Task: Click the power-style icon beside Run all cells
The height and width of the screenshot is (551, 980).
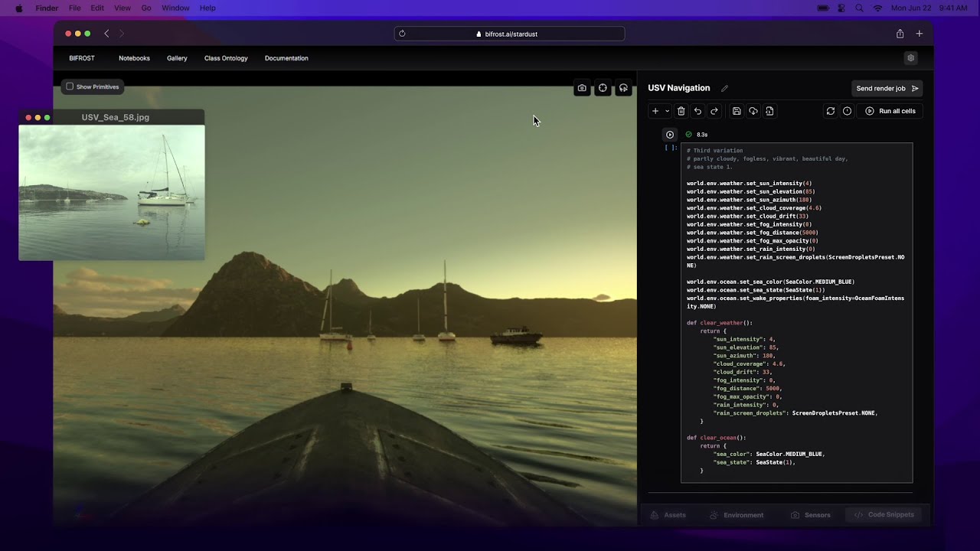Action: [847, 111]
